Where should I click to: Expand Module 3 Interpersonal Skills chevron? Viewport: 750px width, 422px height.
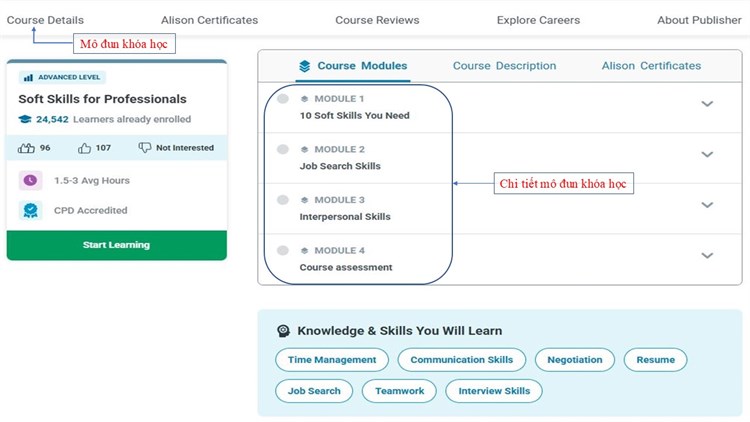(x=707, y=205)
